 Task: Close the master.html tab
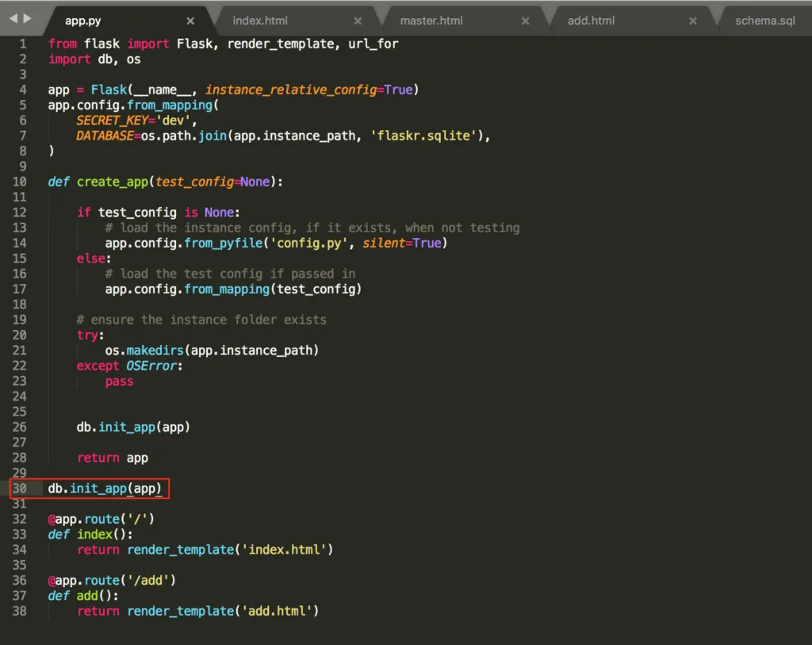pos(525,21)
